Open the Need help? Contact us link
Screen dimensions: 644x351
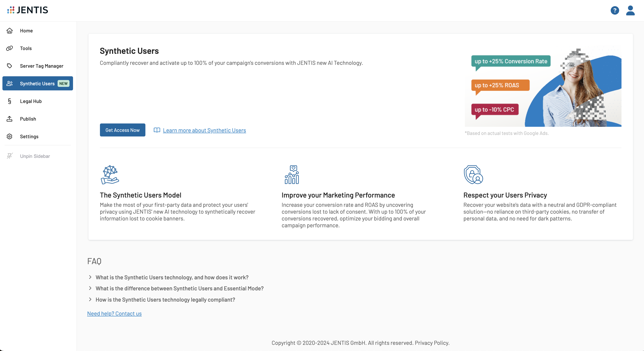click(x=114, y=313)
